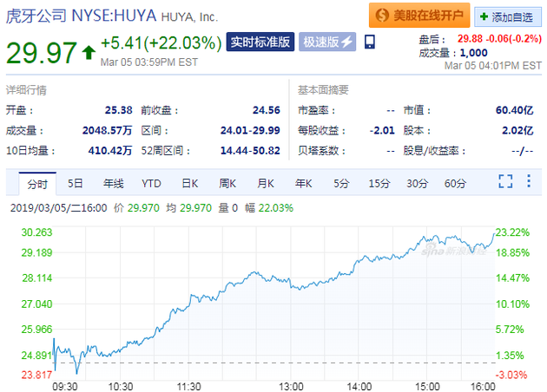Select the 60分 sixty-minute tab
The height and width of the screenshot is (392, 547).
tap(455, 183)
